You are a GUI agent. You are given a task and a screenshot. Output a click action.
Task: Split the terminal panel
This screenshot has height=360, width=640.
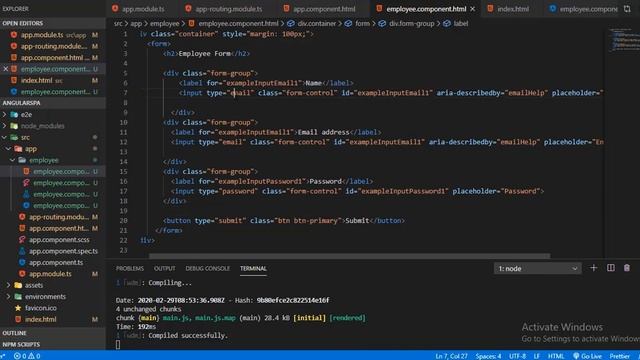(611, 268)
